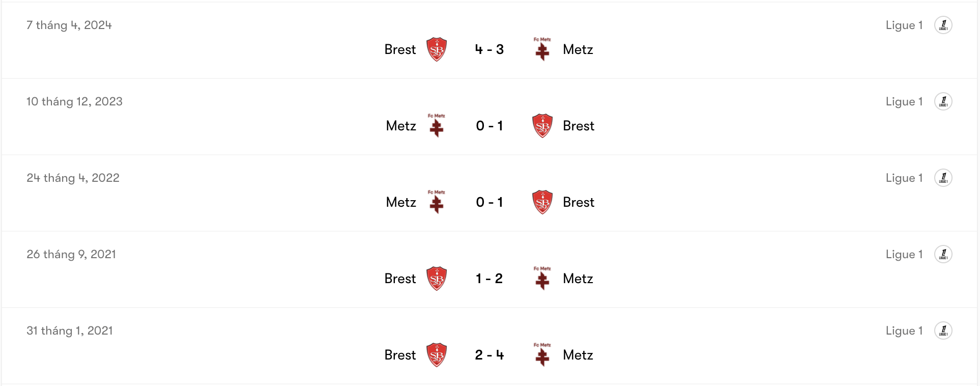Select the Metz crest in the 24 tháng 4 match
Image resolution: width=980 pixels, height=386 pixels.
click(437, 202)
